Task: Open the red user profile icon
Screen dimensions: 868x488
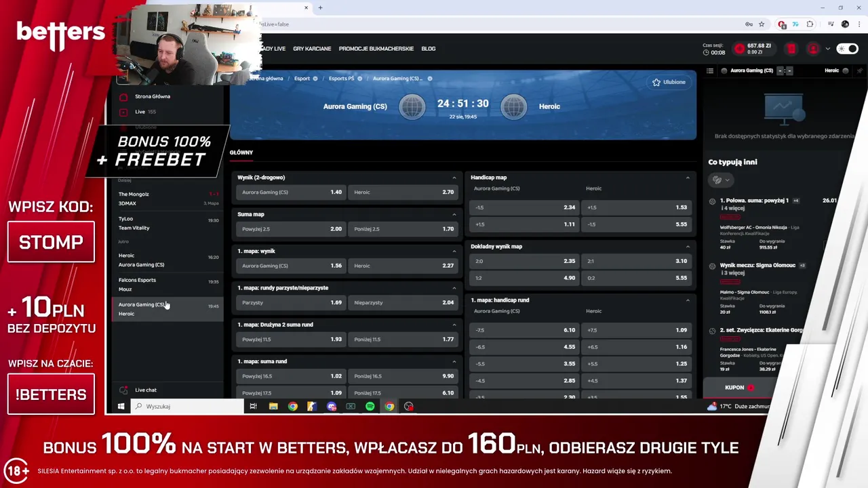Action: coord(813,49)
